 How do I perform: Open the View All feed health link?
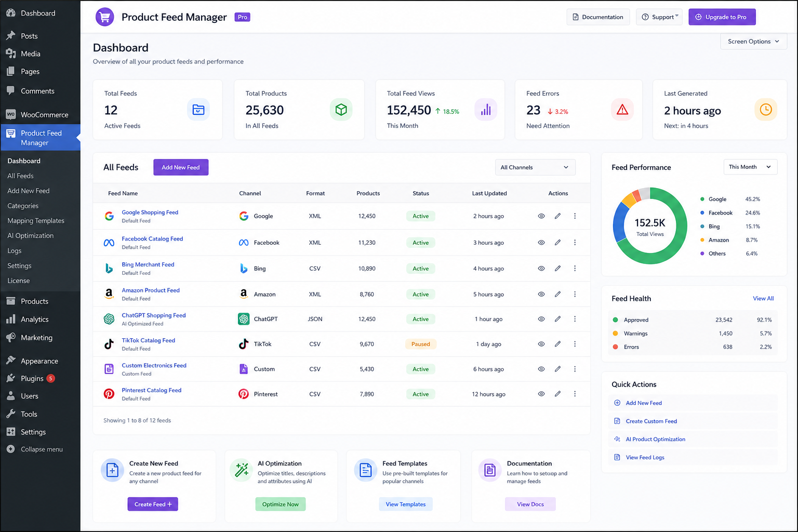(x=763, y=299)
